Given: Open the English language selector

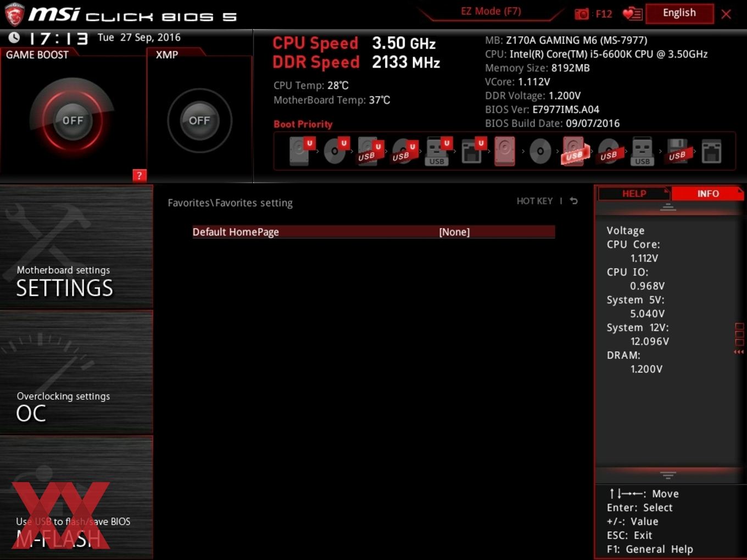Looking at the screenshot, I should pyautogui.click(x=679, y=13).
